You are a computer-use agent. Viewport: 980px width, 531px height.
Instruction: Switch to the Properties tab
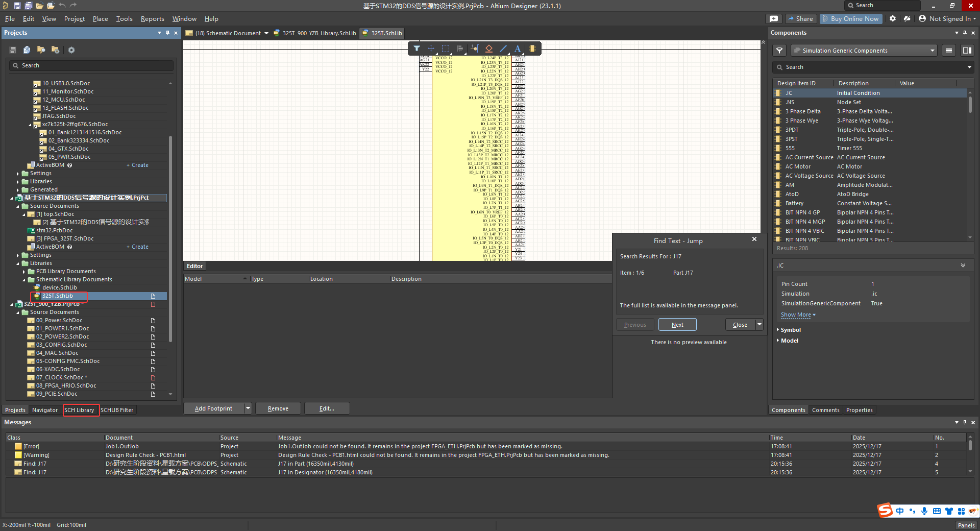[x=859, y=410]
